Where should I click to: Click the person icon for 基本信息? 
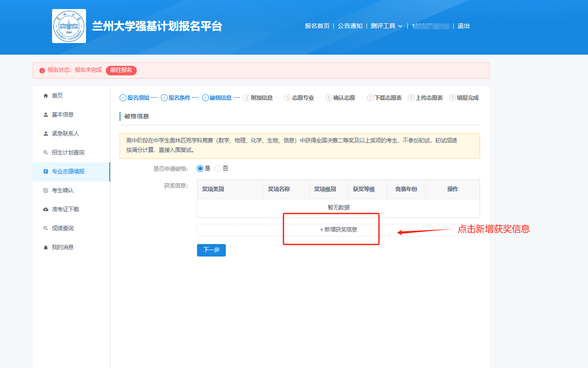coord(46,115)
